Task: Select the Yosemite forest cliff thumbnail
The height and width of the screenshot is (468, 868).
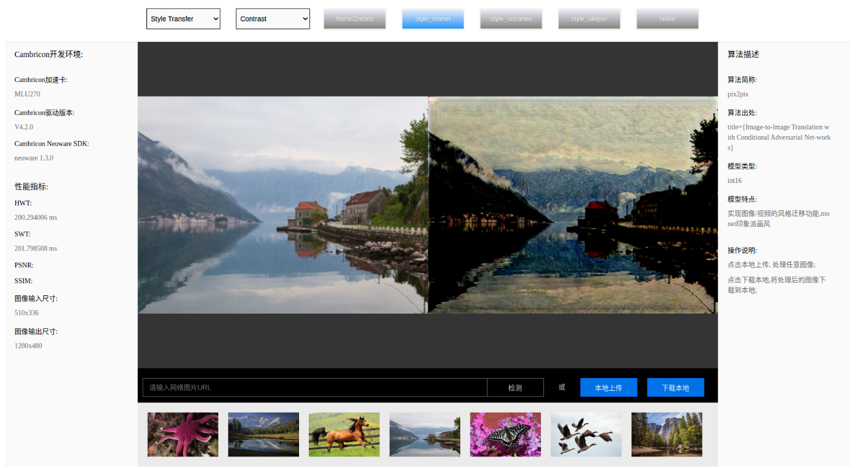Action: click(x=667, y=435)
